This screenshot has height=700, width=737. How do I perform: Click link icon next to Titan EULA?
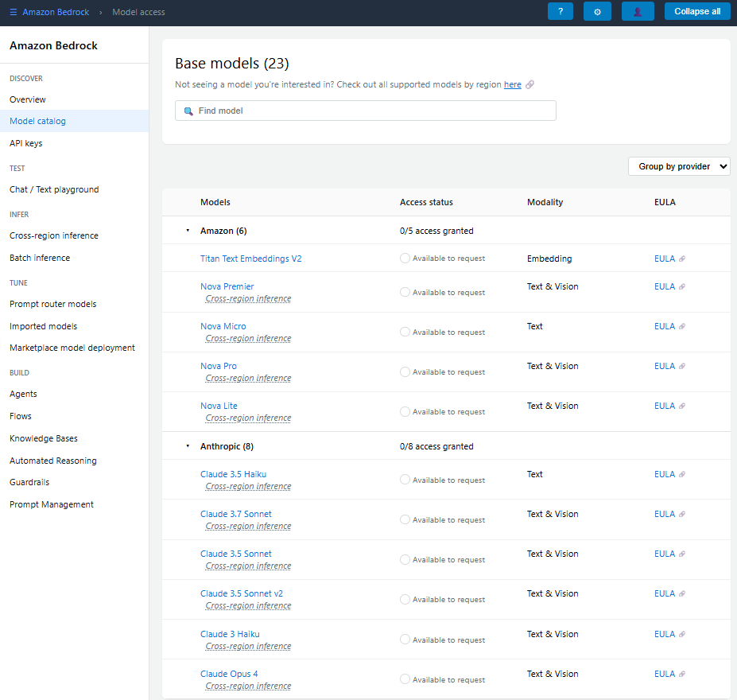pyautogui.click(x=682, y=259)
